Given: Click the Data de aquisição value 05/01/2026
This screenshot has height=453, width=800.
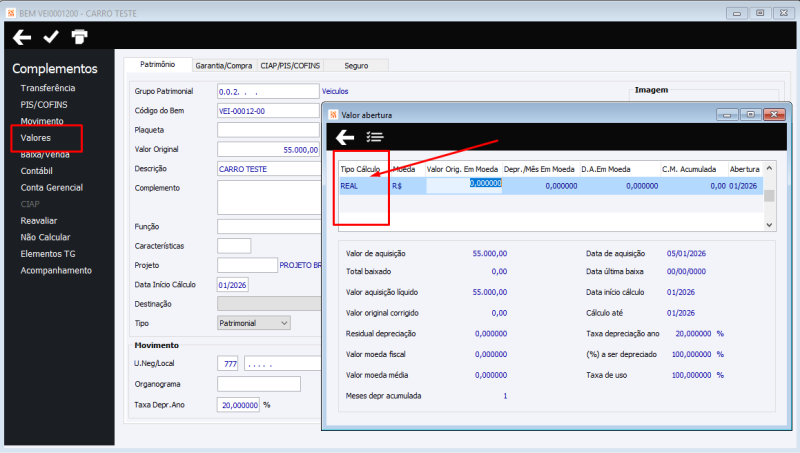Looking at the screenshot, I should (686, 254).
